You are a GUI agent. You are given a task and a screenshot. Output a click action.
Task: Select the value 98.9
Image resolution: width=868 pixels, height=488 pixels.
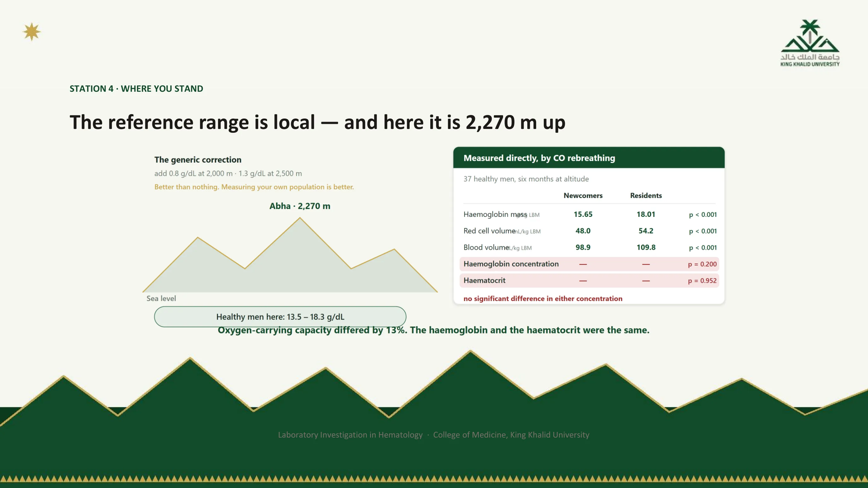pyautogui.click(x=583, y=247)
